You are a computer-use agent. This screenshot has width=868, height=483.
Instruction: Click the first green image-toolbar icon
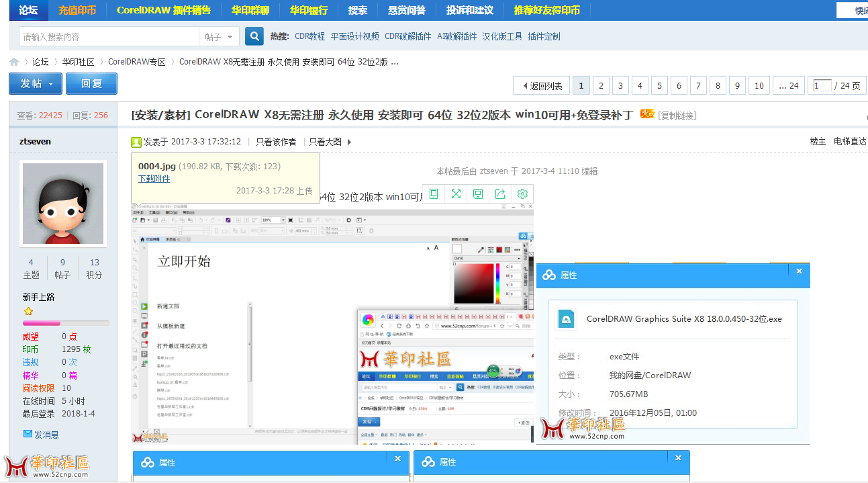(434, 193)
